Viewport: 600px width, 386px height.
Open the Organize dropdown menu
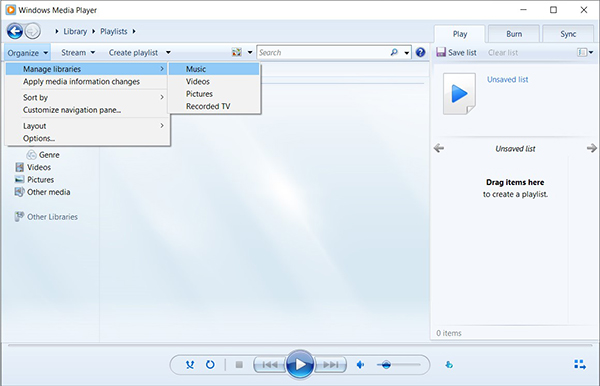pos(28,53)
